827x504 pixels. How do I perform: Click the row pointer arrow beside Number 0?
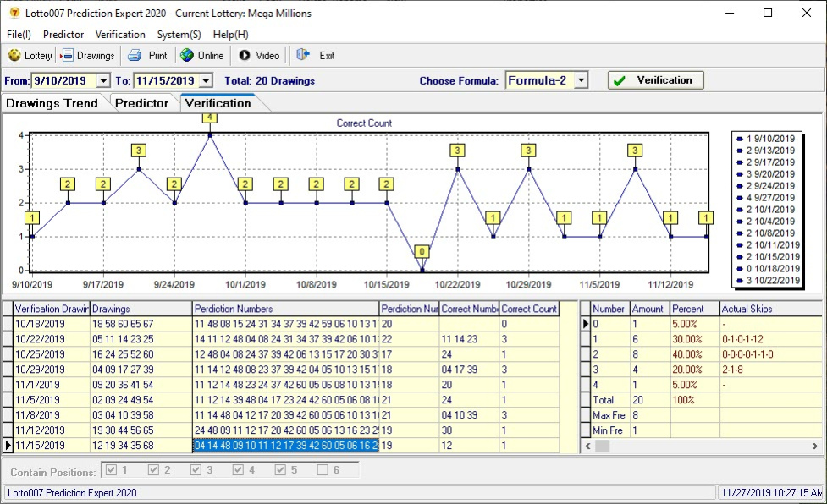click(585, 324)
